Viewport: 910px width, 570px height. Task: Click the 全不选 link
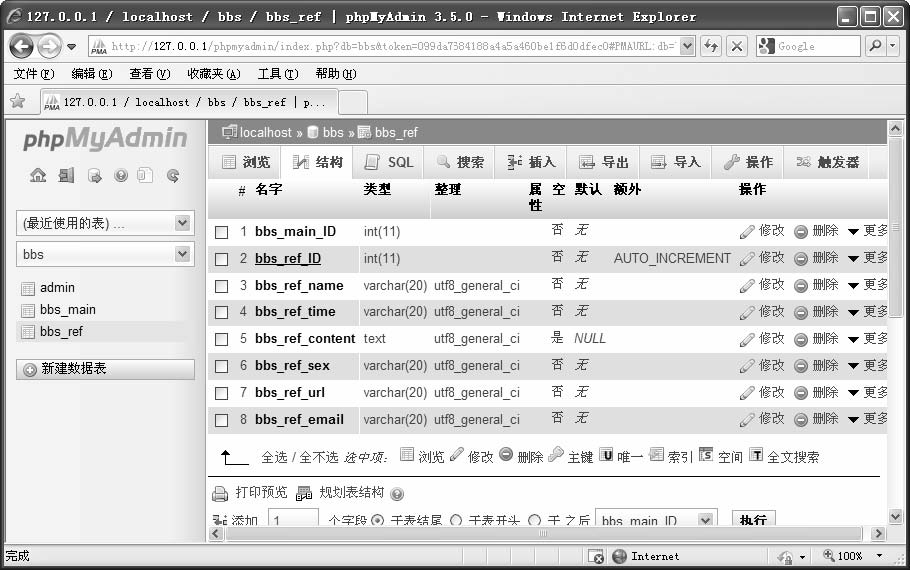319,457
